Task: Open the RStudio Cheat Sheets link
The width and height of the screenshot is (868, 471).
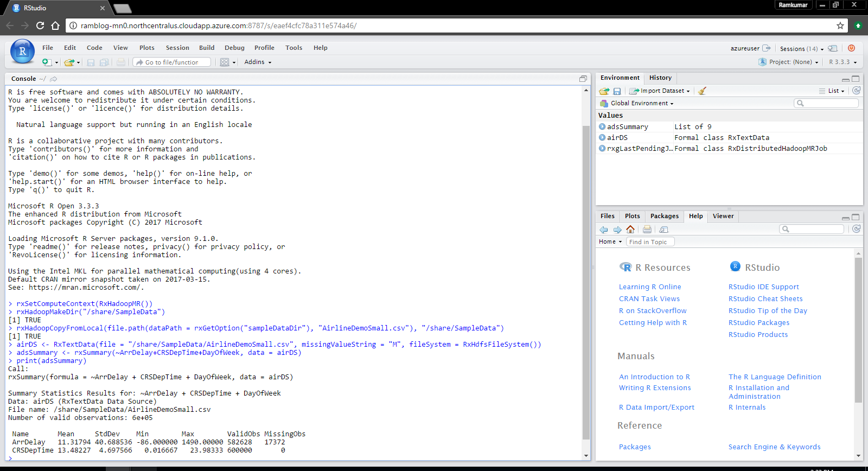Action: coord(765,299)
